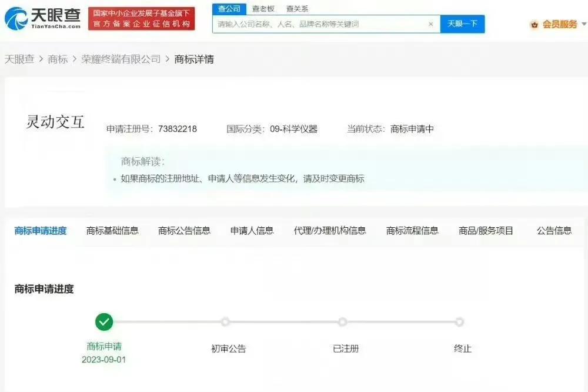Switch to 公告信息 tab
Screen dimensions: 588x392
554,231
